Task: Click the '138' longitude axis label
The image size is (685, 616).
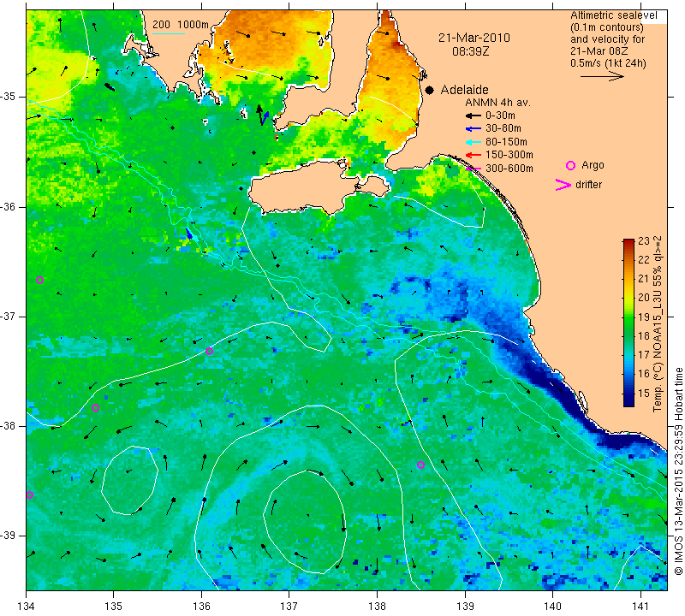Action: pos(377,607)
